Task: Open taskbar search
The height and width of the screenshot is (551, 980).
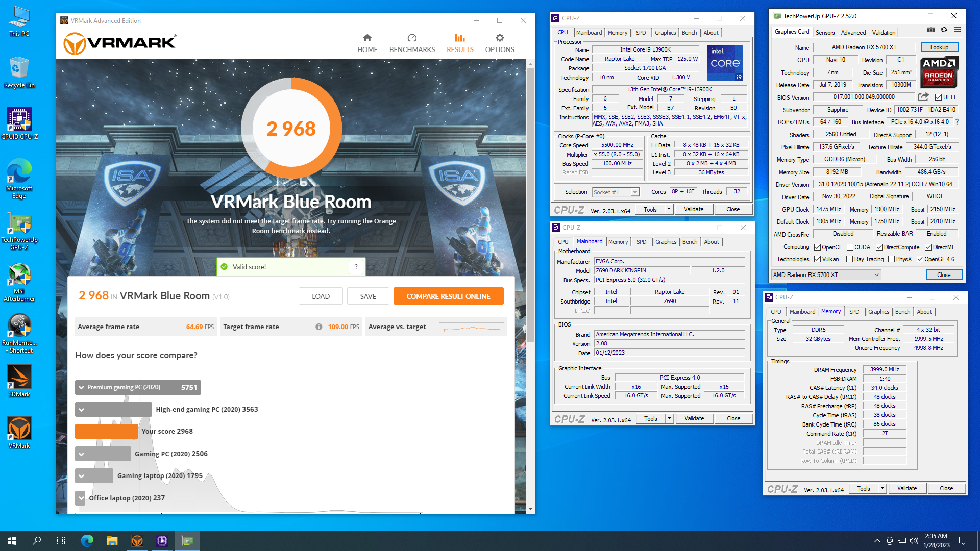Action: coord(37,541)
